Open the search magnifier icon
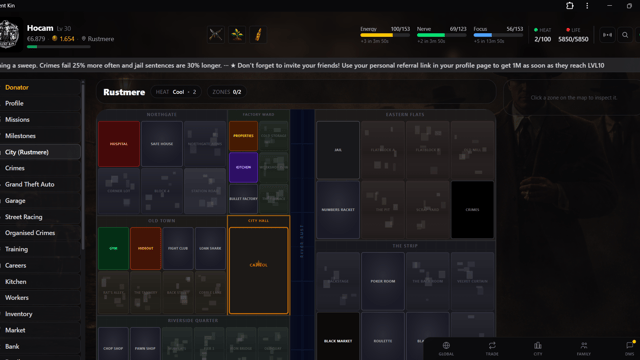The width and height of the screenshot is (640, 360). (625, 35)
